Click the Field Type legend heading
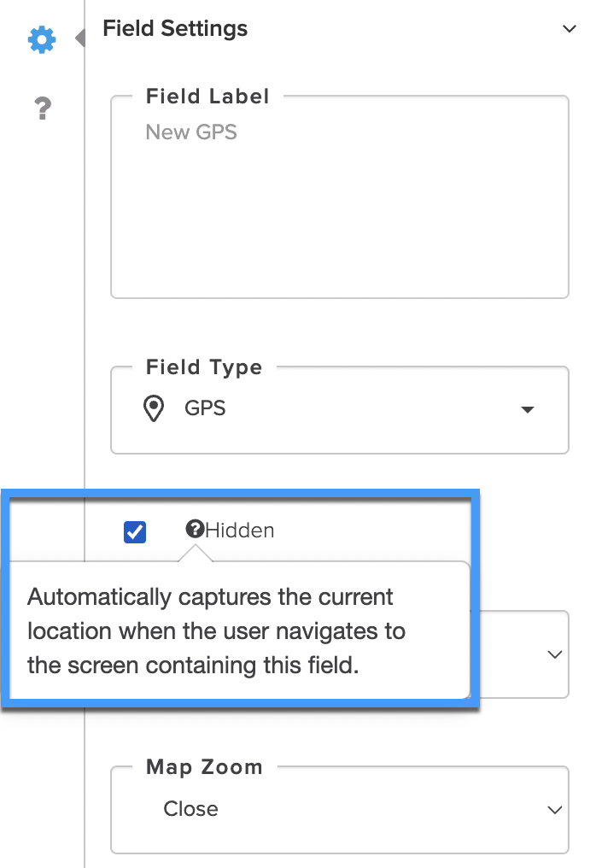 pos(203,367)
